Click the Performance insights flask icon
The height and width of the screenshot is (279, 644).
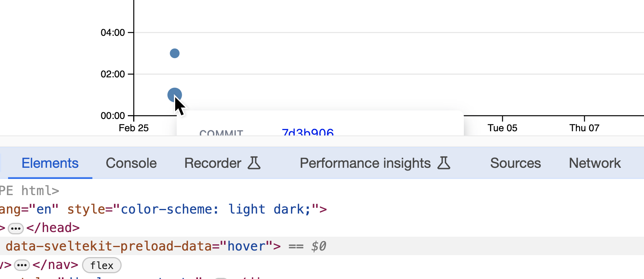coord(444,163)
